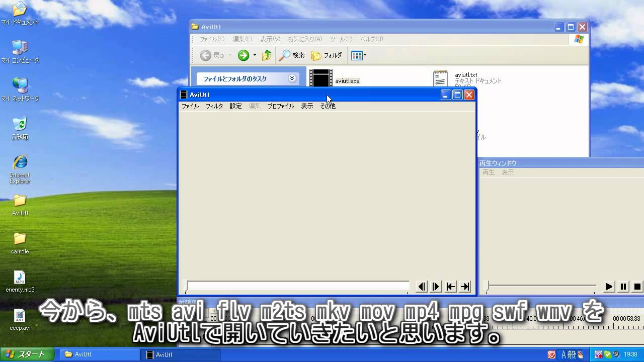
Task: Open the Explorer views dropdown
Action: (x=359, y=55)
